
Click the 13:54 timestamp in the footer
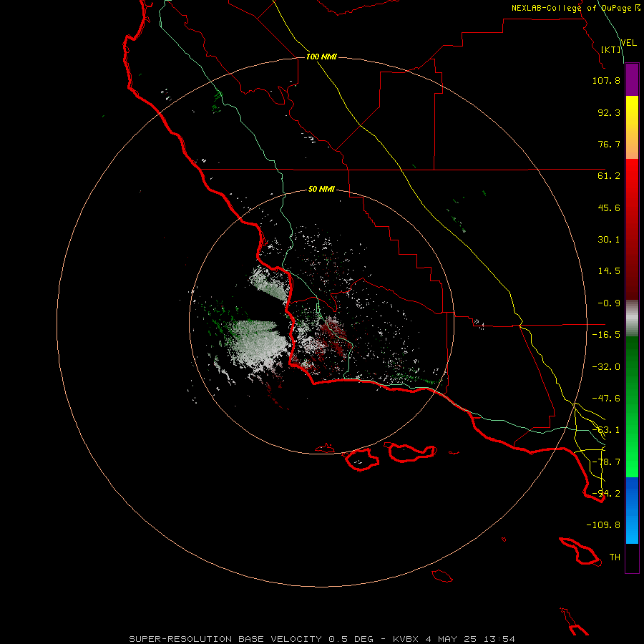pos(499,639)
